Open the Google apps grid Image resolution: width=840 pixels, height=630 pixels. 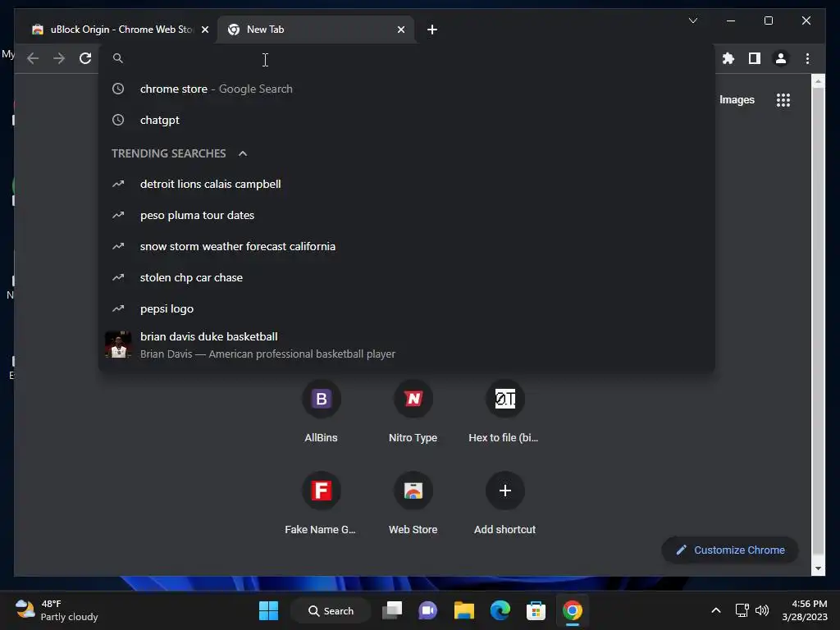[783, 99]
